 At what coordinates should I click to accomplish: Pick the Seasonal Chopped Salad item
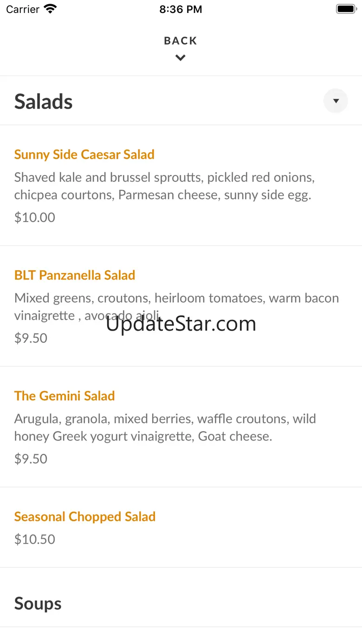point(85,517)
